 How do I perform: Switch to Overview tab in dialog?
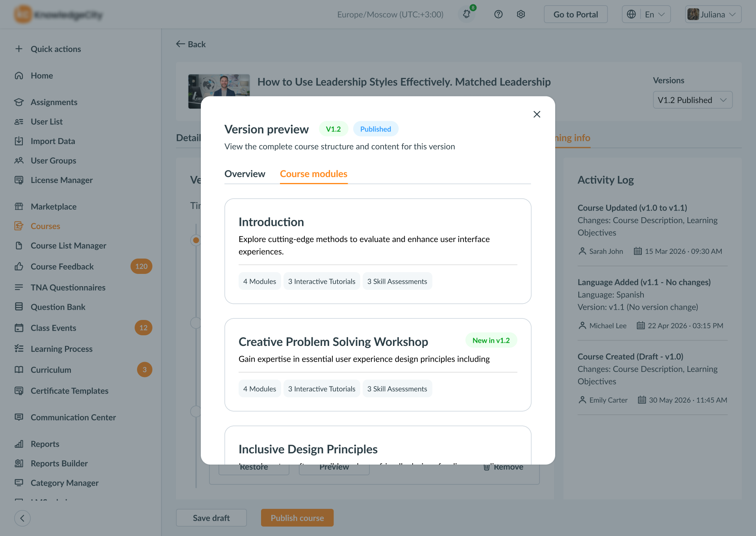pyautogui.click(x=245, y=174)
